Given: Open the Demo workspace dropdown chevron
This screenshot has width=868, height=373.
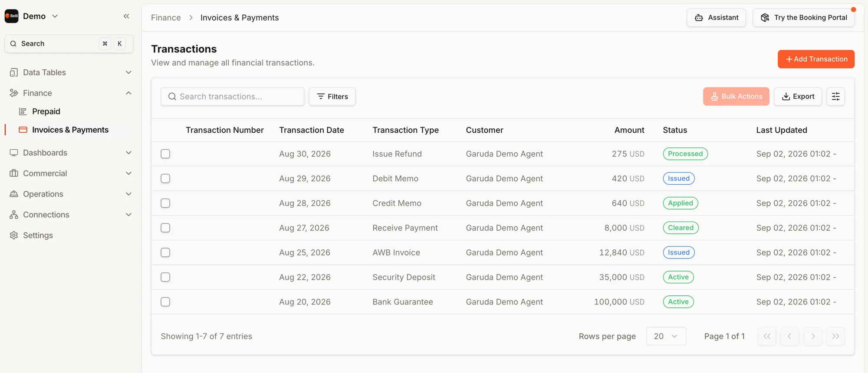Looking at the screenshot, I should pyautogui.click(x=55, y=16).
